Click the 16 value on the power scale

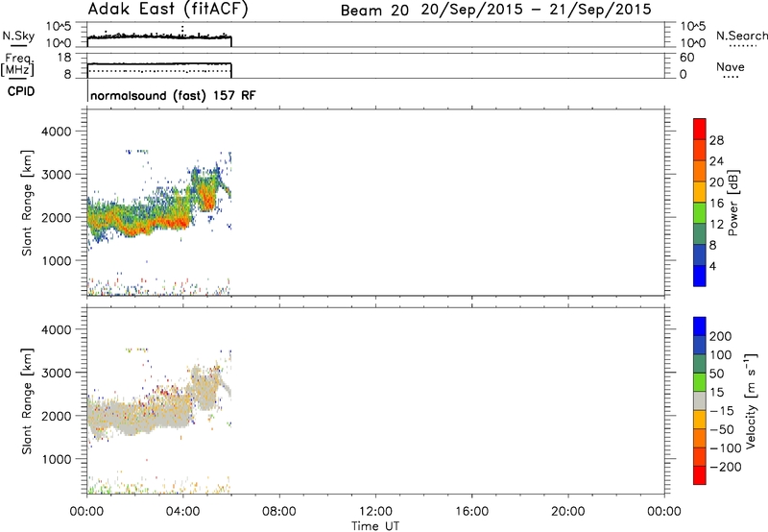(716, 204)
